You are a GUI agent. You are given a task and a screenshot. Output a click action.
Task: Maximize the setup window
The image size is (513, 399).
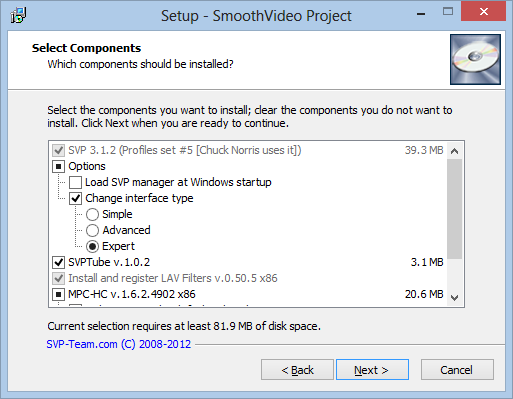pos(448,12)
